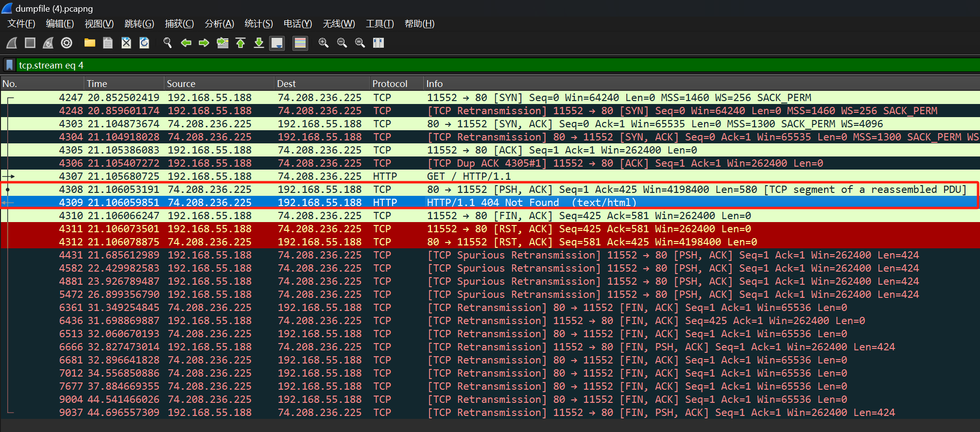This screenshot has height=432, width=980.
Task: Click the start capture shark fin icon
Action: pyautogui.click(x=12, y=43)
